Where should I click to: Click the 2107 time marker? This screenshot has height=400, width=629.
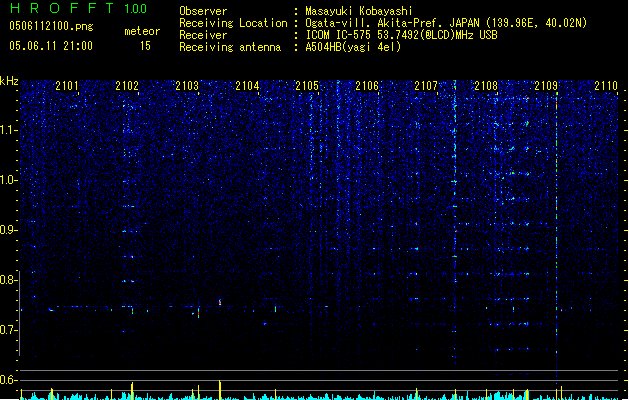tap(426, 85)
